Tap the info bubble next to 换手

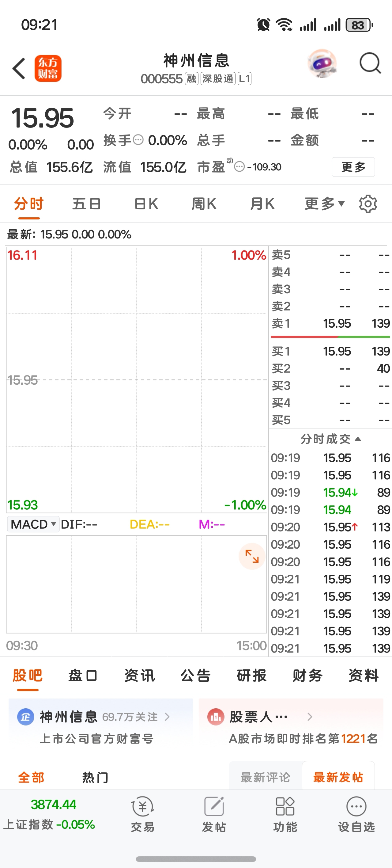tap(138, 140)
